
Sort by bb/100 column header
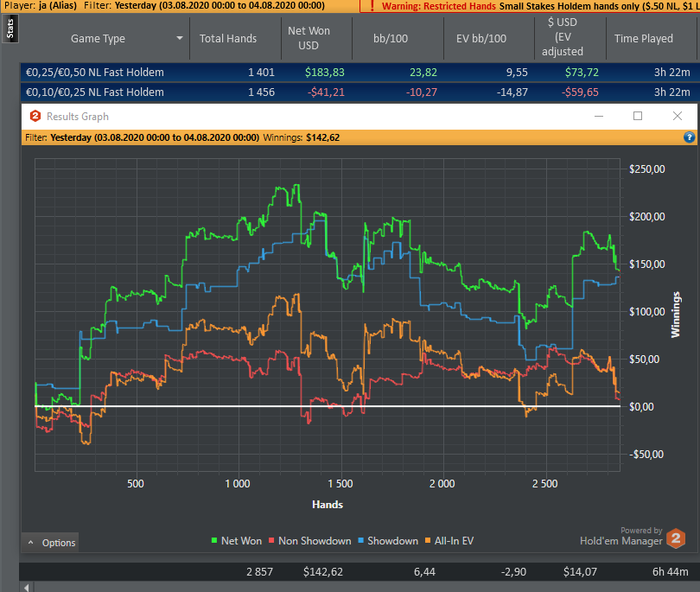391,39
